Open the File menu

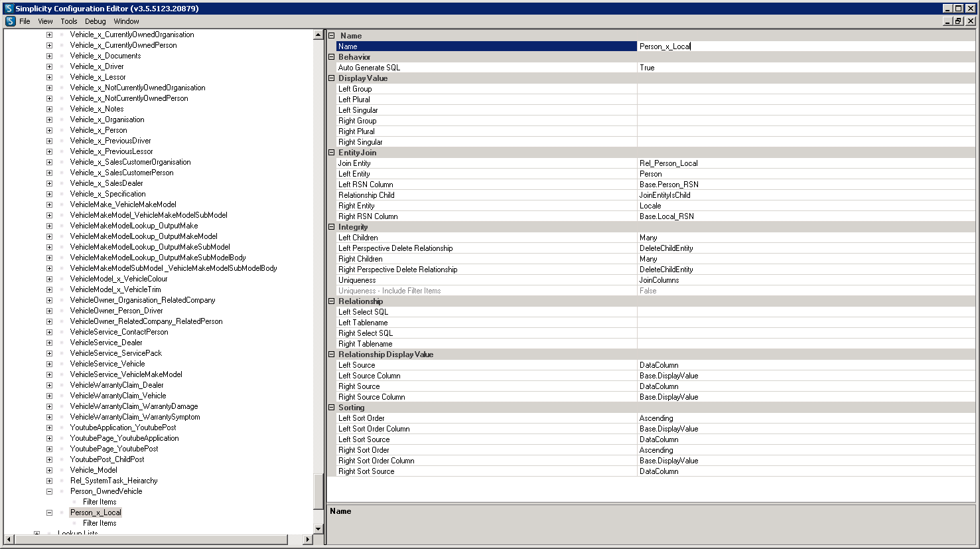(x=25, y=21)
